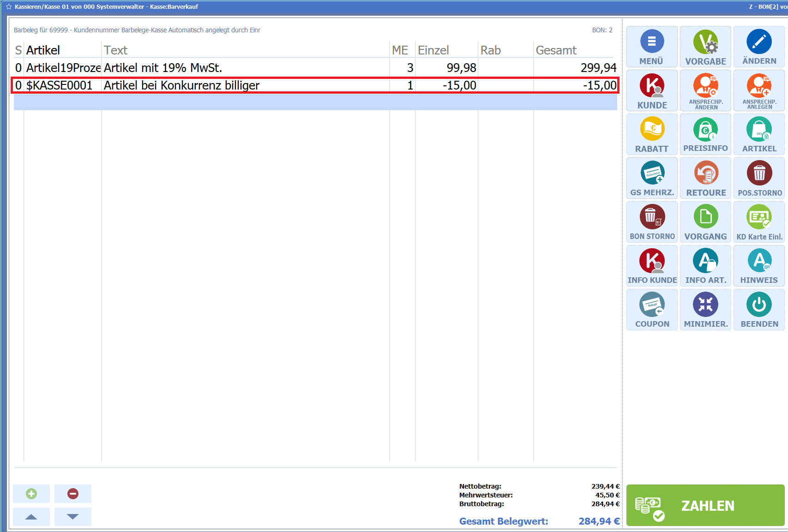
Task: Click the VORGABE settings icon
Action: pyautogui.click(x=705, y=47)
